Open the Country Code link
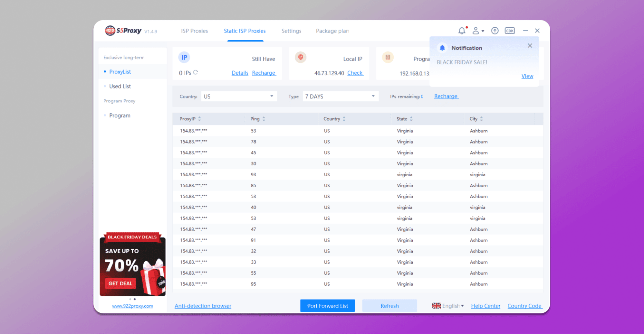Image resolution: width=644 pixels, height=334 pixels. tap(525, 306)
